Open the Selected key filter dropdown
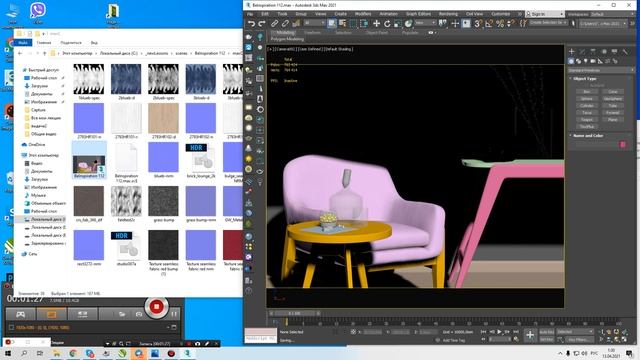 575,332
